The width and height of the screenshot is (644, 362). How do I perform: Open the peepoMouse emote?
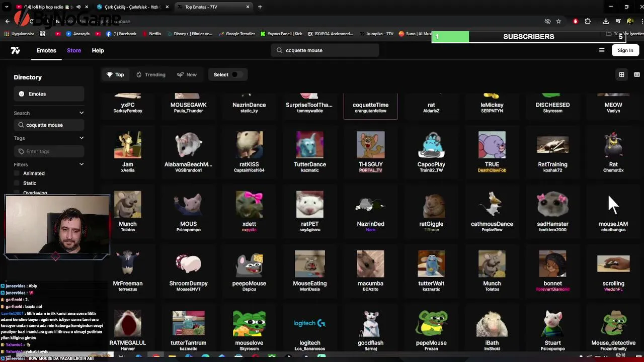(x=249, y=270)
